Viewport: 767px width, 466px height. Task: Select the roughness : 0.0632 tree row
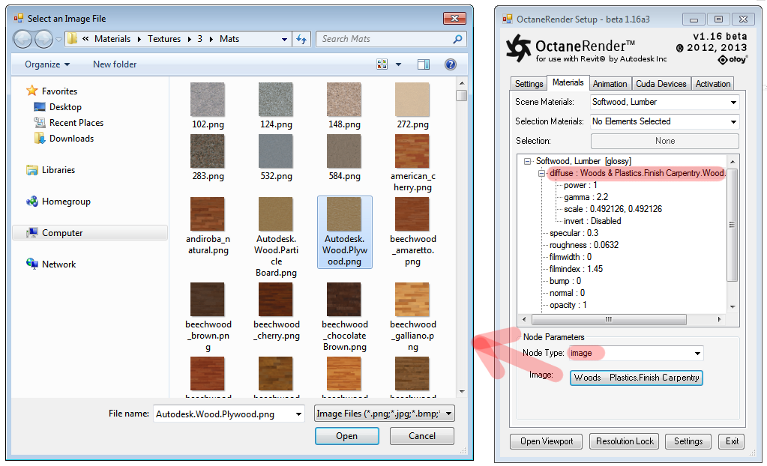point(584,245)
